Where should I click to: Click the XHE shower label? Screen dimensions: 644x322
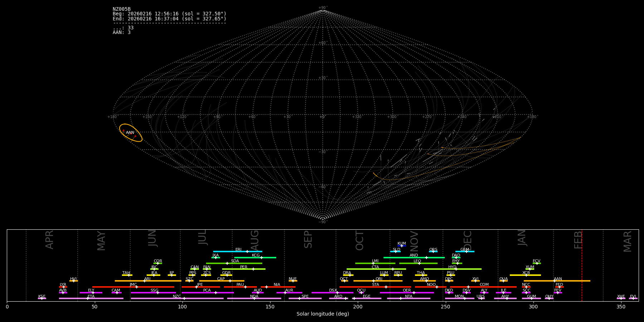(x=621, y=297)
